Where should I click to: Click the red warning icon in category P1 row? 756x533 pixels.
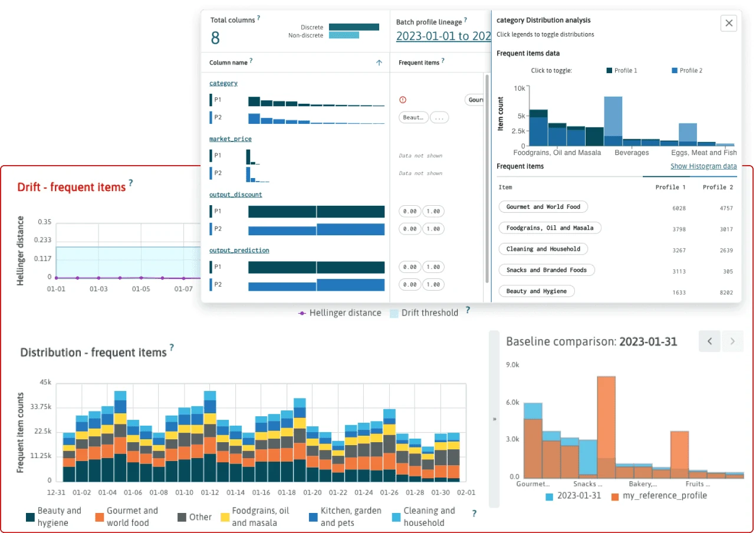coord(403,100)
